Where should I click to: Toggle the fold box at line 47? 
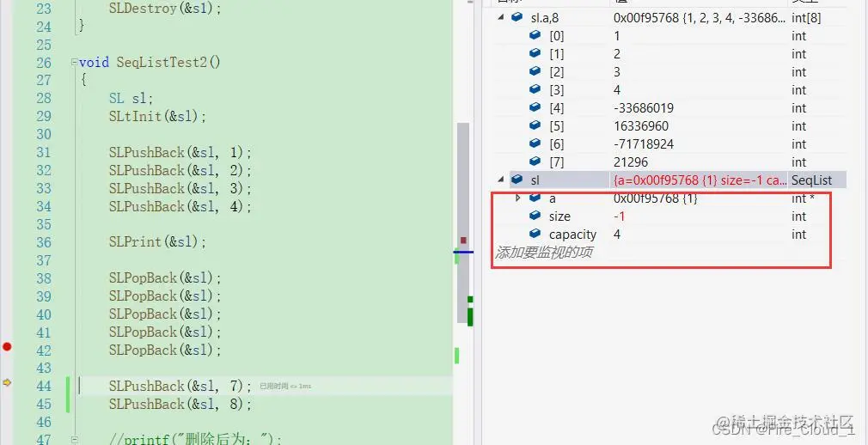[x=74, y=440]
